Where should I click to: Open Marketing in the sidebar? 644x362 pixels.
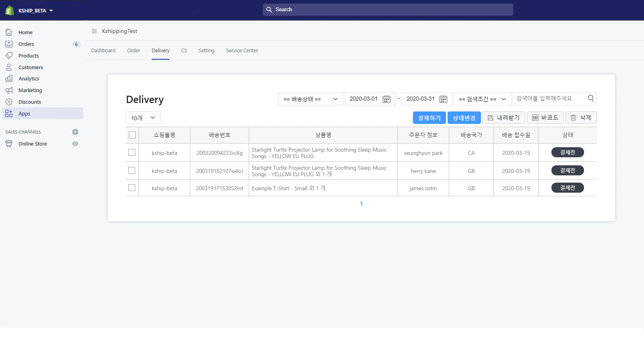point(30,90)
